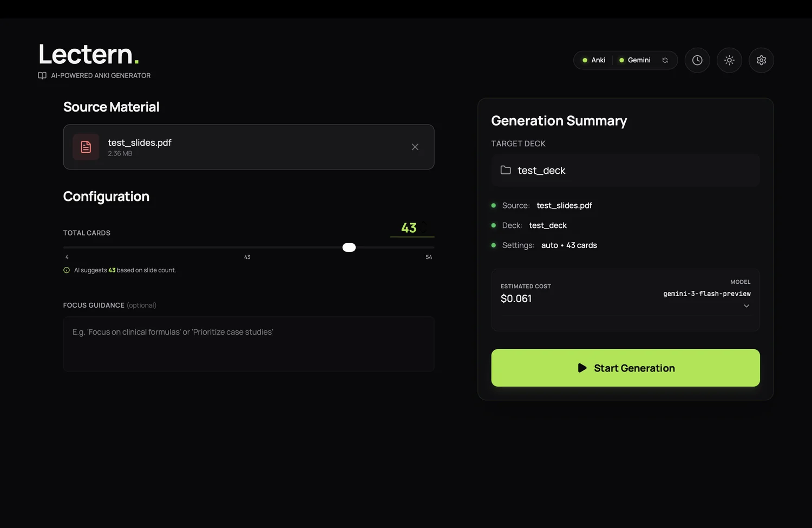
Task: Open the settings gear icon
Action: (761, 60)
